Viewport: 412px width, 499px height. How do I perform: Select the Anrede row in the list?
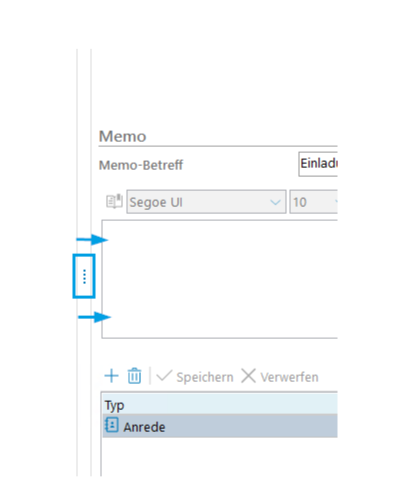click(x=220, y=426)
